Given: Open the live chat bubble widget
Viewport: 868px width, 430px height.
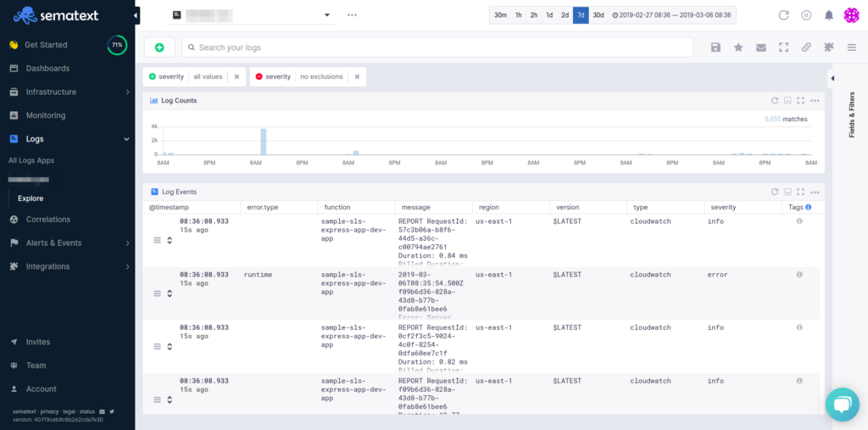Looking at the screenshot, I should click(842, 405).
